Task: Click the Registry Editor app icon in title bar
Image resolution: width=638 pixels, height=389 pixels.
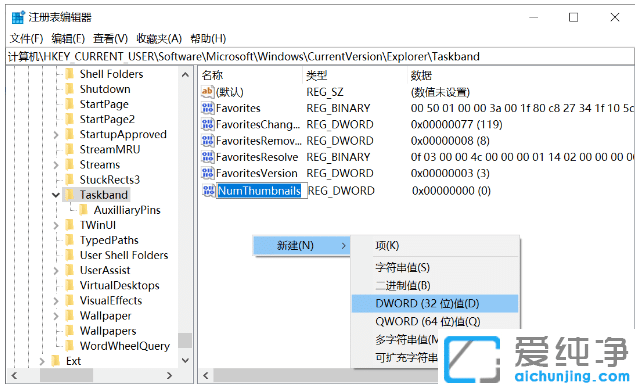Action: pos(18,17)
